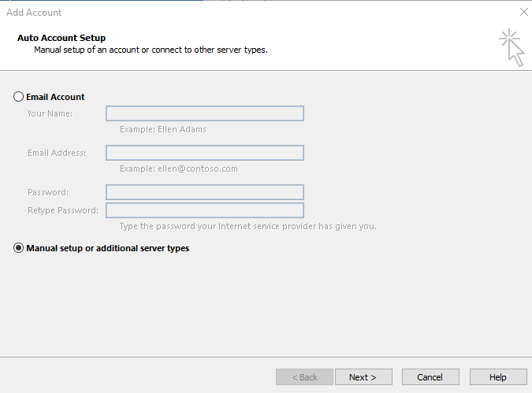Click the 'Add Account' title bar text
The width and height of the screenshot is (532, 393).
coord(34,13)
